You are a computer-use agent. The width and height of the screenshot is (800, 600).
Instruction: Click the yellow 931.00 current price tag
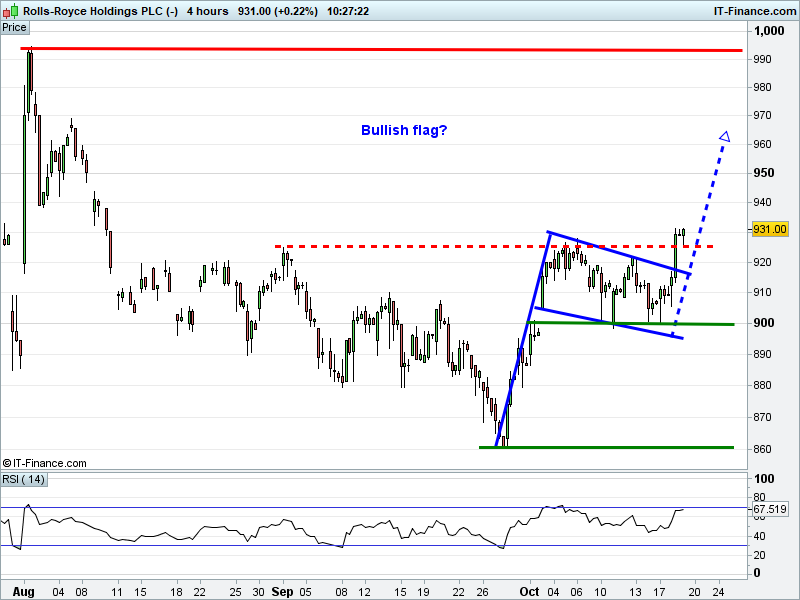pyautogui.click(x=770, y=229)
